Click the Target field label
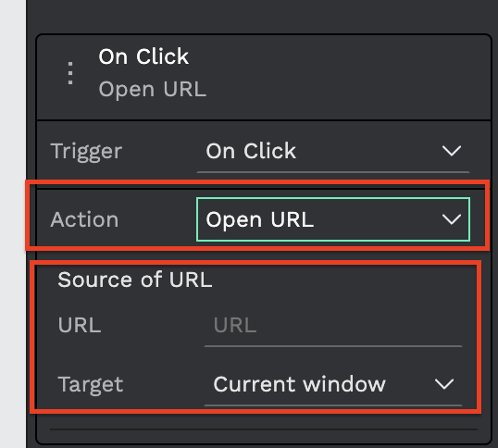498x448 pixels. 90,385
